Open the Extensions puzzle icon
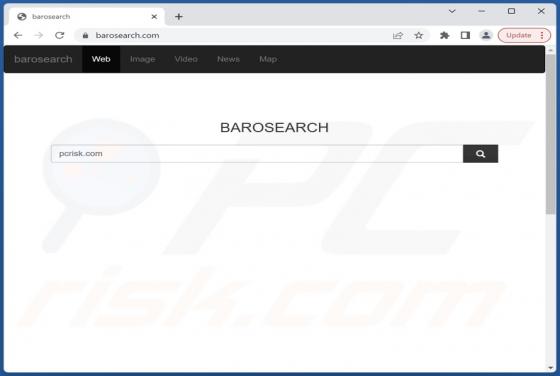Viewport: 560px width, 376px height. 445,35
